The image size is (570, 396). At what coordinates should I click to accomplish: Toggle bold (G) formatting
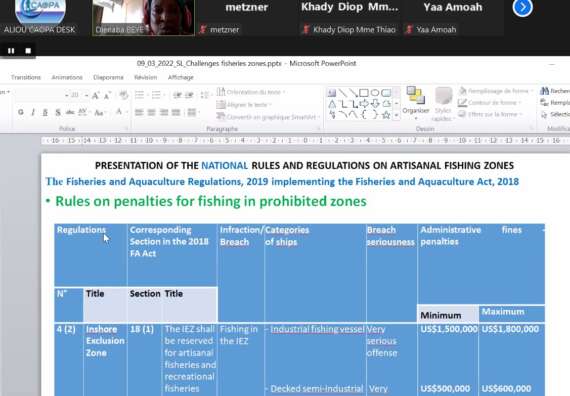click(x=21, y=112)
